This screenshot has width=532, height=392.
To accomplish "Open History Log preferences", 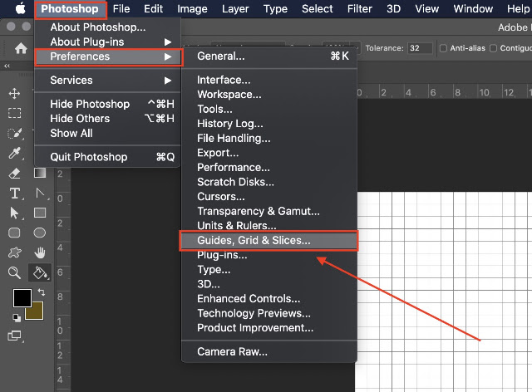I will click(x=269, y=124).
